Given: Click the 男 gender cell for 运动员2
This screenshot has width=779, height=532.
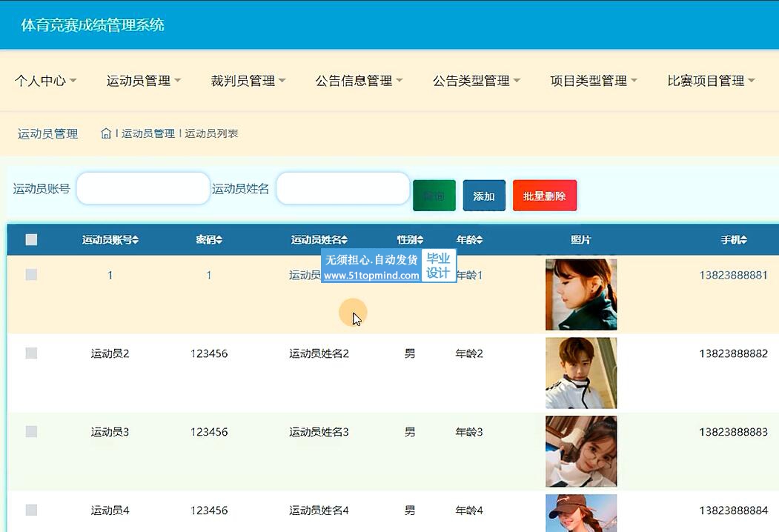Looking at the screenshot, I should point(410,353).
